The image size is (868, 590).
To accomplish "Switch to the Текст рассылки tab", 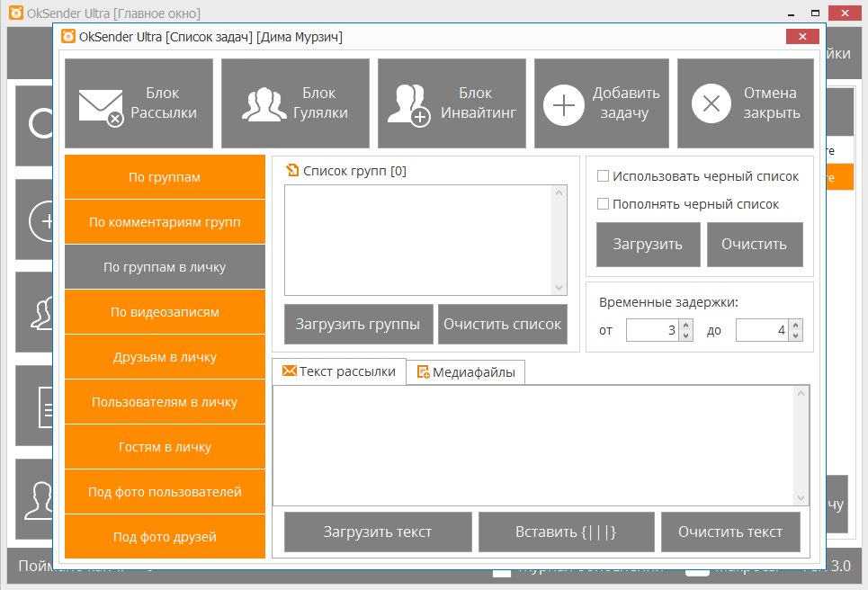I will tap(338, 371).
